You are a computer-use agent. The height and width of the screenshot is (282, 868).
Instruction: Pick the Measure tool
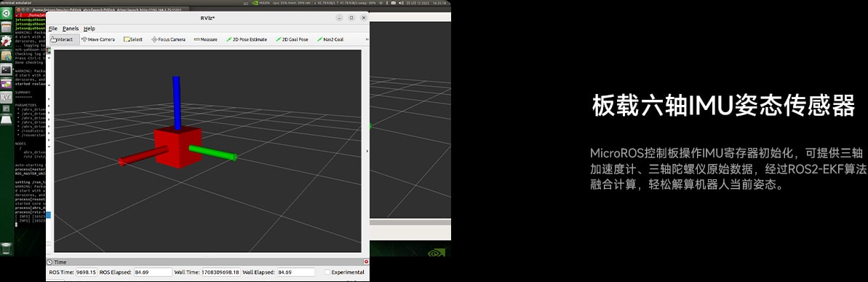205,39
